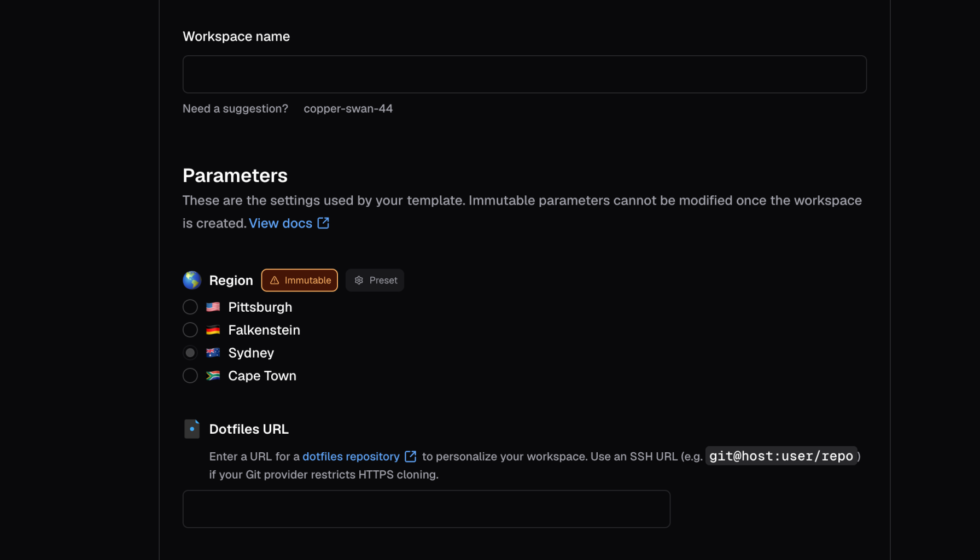Open the dotfiles repository link

[351, 457]
